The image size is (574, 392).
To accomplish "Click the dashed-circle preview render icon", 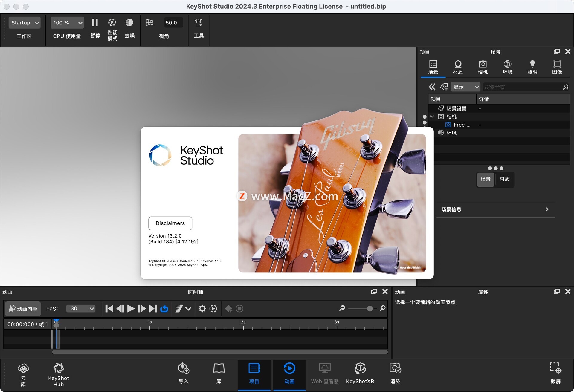I will 213,309.
